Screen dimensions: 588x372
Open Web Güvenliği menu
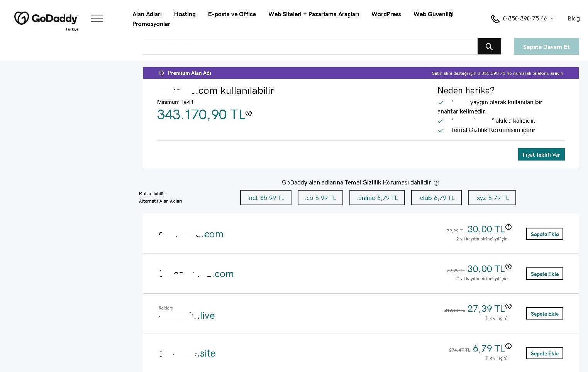434,14
